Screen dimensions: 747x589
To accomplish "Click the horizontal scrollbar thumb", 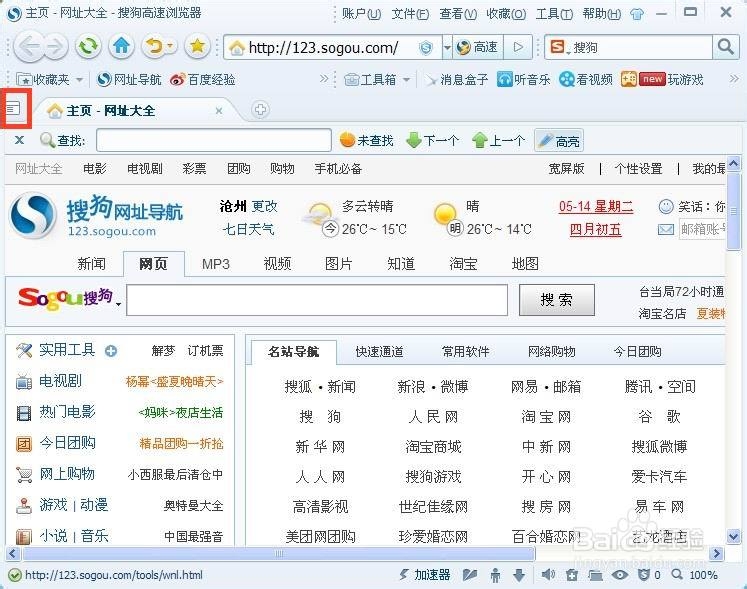I will coord(279,553).
